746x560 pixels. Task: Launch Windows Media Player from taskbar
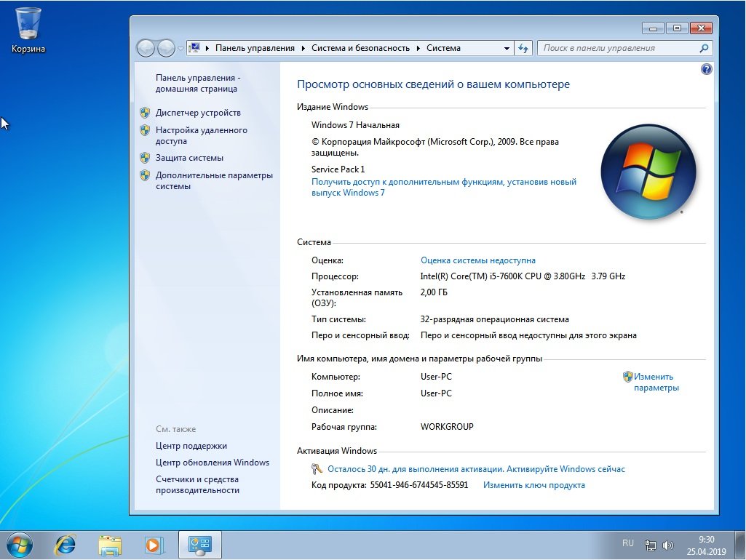[x=153, y=544]
